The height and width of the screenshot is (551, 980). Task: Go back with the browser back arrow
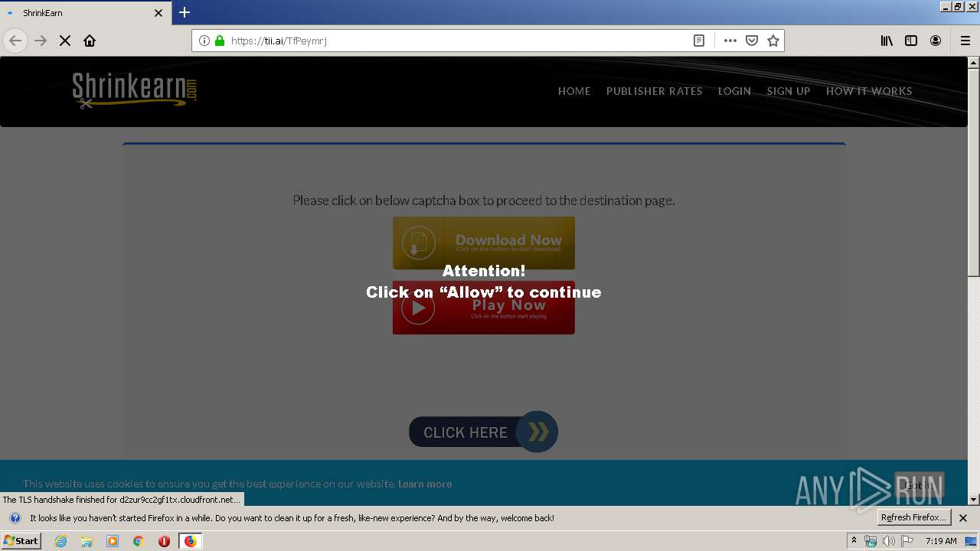coord(15,41)
